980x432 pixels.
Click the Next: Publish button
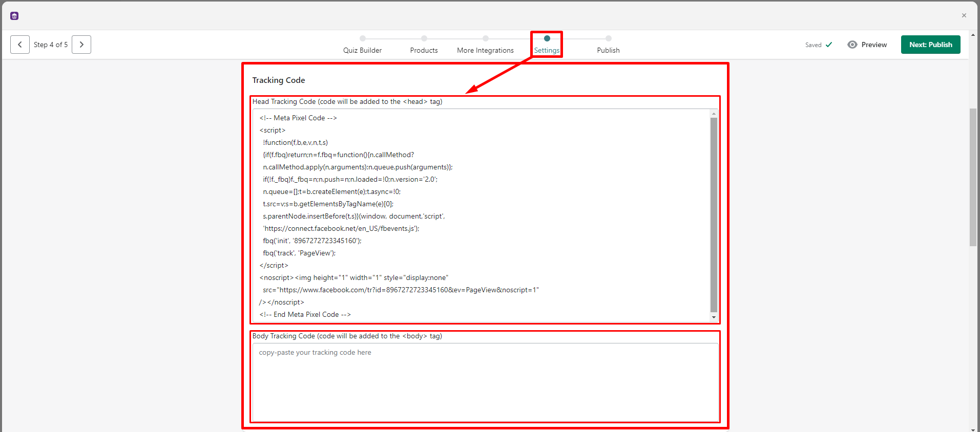[x=931, y=45]
